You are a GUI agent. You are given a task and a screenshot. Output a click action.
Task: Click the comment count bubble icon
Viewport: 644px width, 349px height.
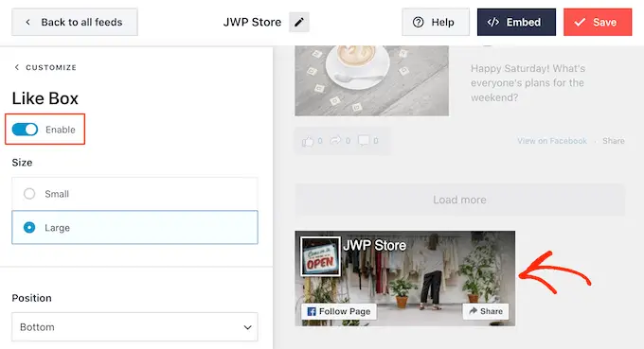click(364, 141)
